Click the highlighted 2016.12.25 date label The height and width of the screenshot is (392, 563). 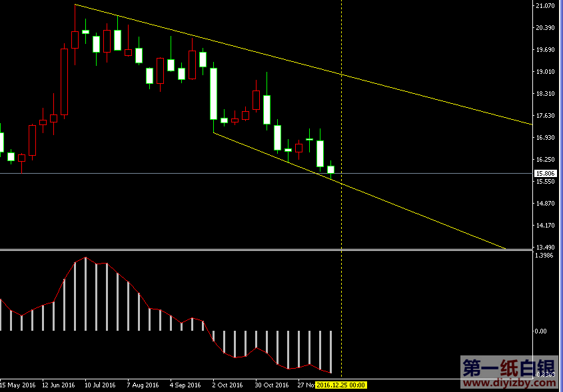340,385
